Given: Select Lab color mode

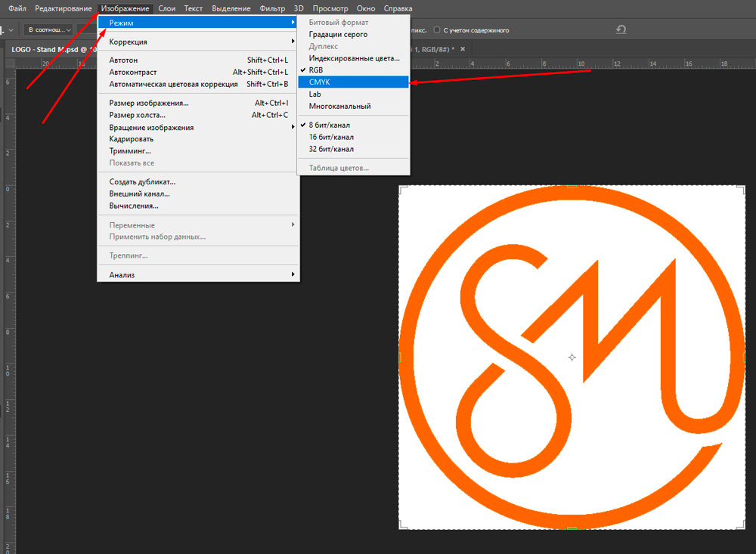Looking at the screenshot, I should 353,94.
